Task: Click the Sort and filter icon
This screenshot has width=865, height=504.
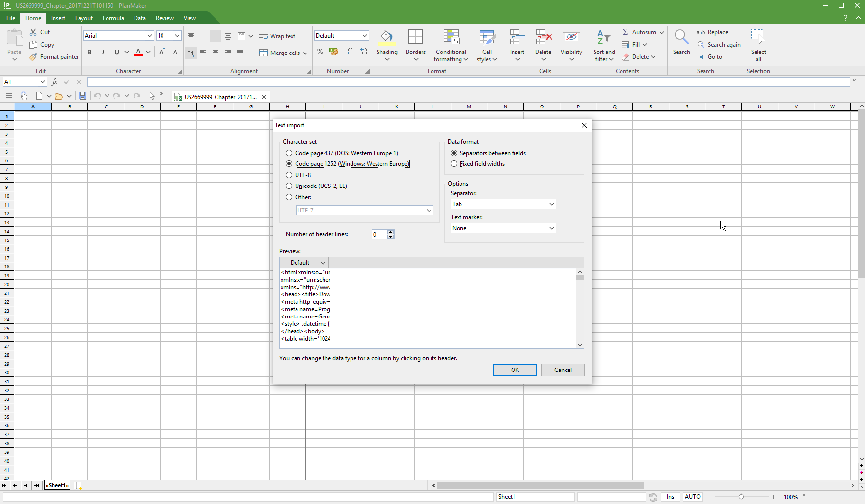Action: pyautogui.click(x=603, y=37)
